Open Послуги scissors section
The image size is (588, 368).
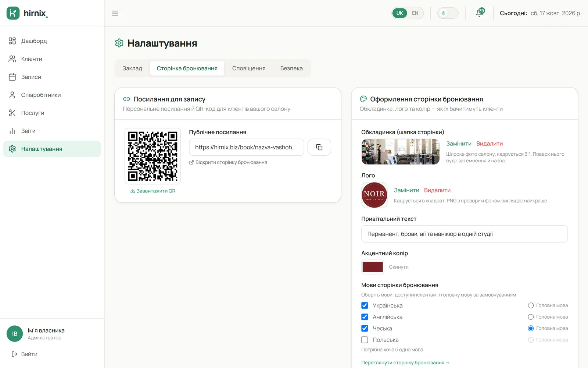[x=52, y=113]
